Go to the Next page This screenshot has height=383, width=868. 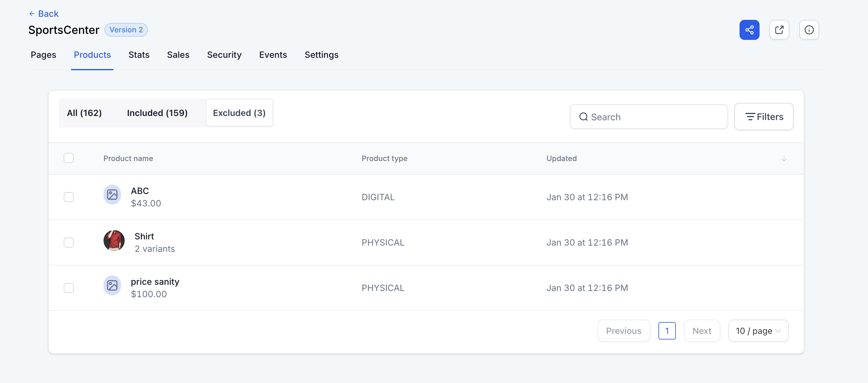click(x=702, y=331)
